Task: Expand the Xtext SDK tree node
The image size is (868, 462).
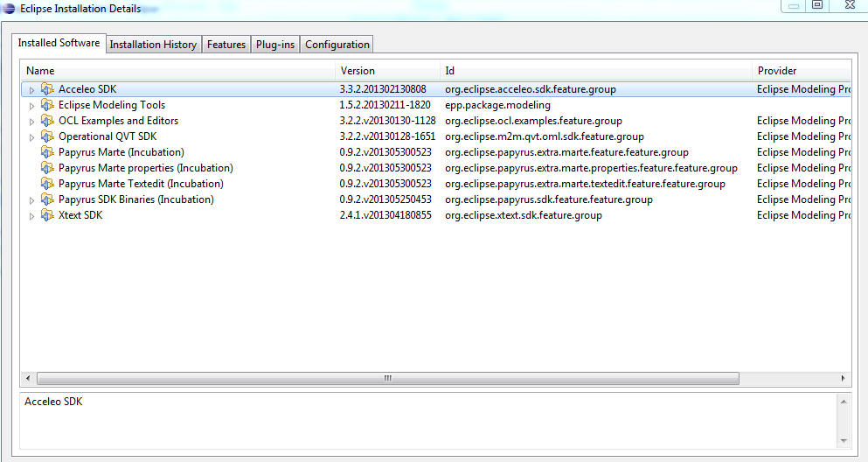Action: [31, 216]
